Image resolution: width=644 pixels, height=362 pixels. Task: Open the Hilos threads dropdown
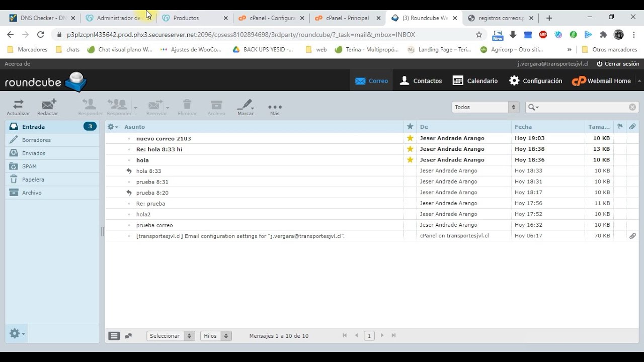pos(216,336)
